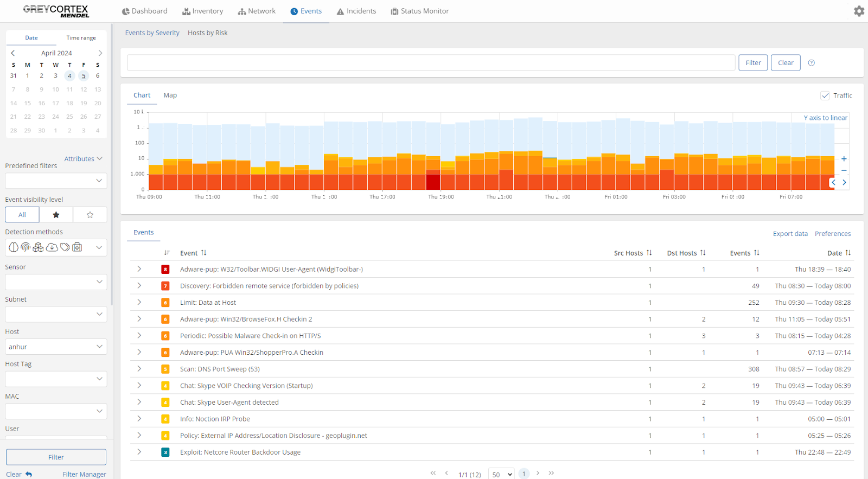Toggle the Traffic checkbox

pos(825,95)
